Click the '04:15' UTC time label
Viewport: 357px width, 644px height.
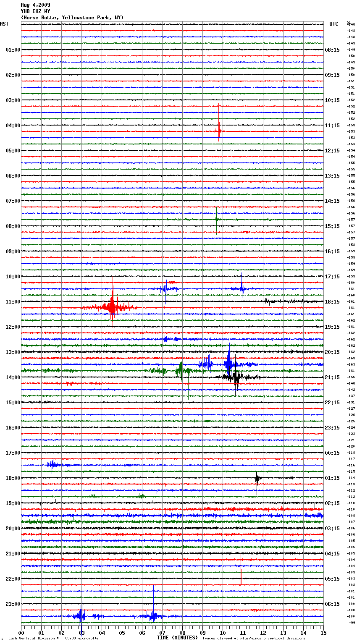tap(332, 554)
